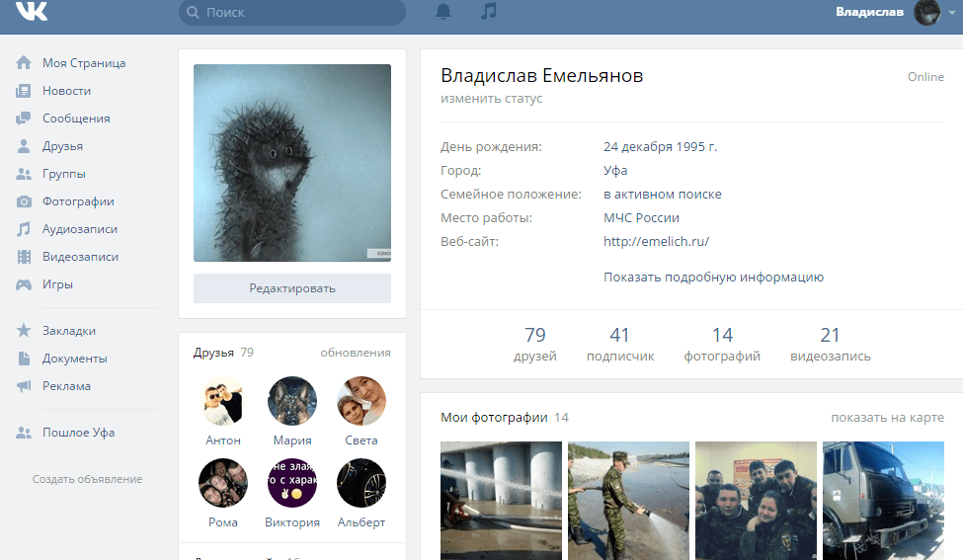
Task: Open Аудиозаписи in the sidebar
Action: click(80, 229)
